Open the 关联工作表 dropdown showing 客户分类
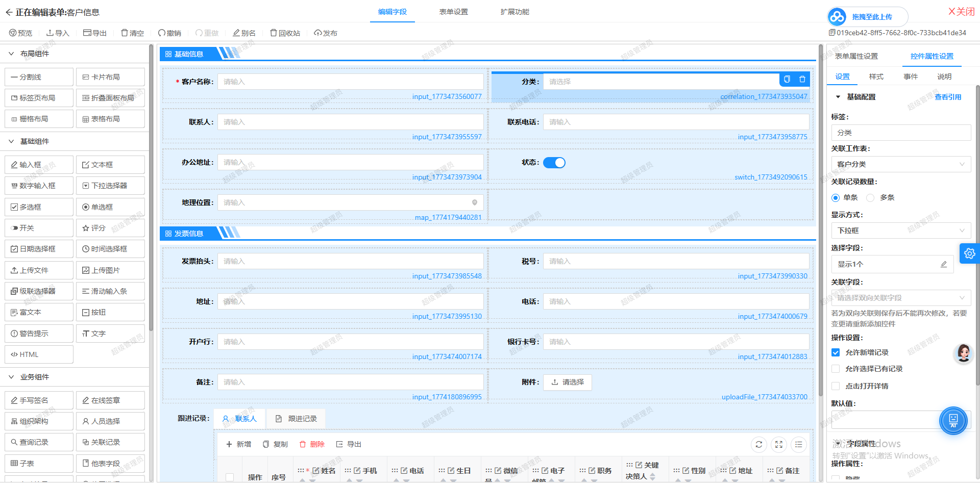This screenshot has height=486, width=980. 901,164
